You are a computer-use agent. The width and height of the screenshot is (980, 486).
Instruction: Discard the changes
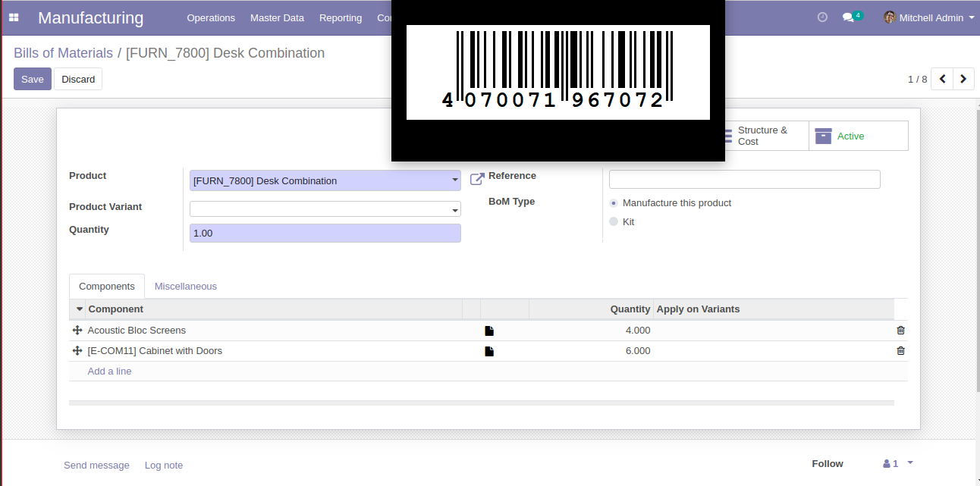point(78,79)
